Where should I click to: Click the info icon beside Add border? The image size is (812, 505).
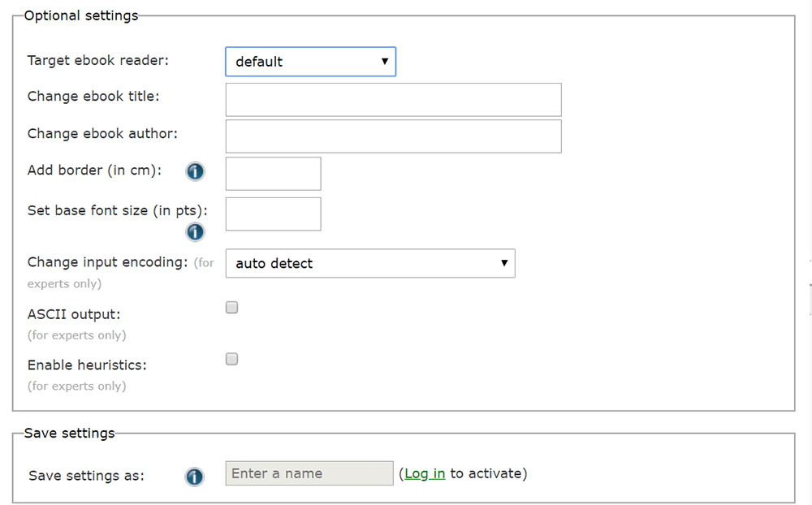tap(195, 172)
